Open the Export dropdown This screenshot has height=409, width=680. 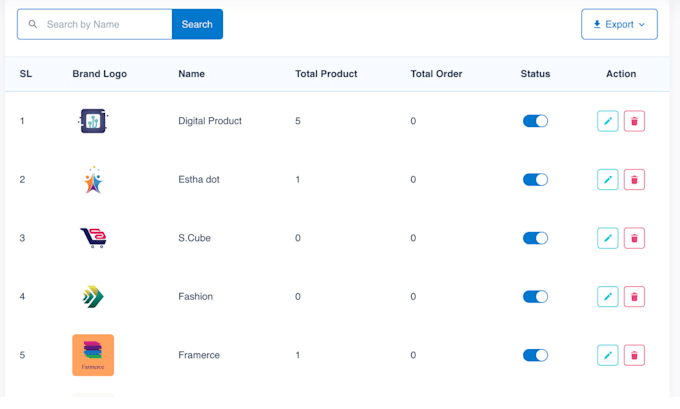click(x=619, y=24)
